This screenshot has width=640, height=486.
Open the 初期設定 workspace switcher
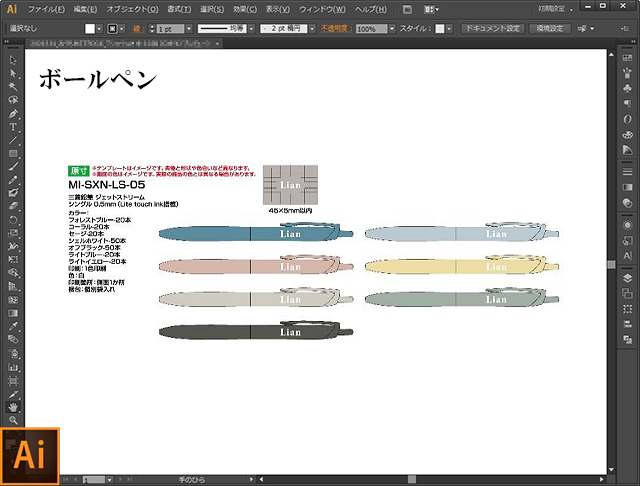click(555, 9)
